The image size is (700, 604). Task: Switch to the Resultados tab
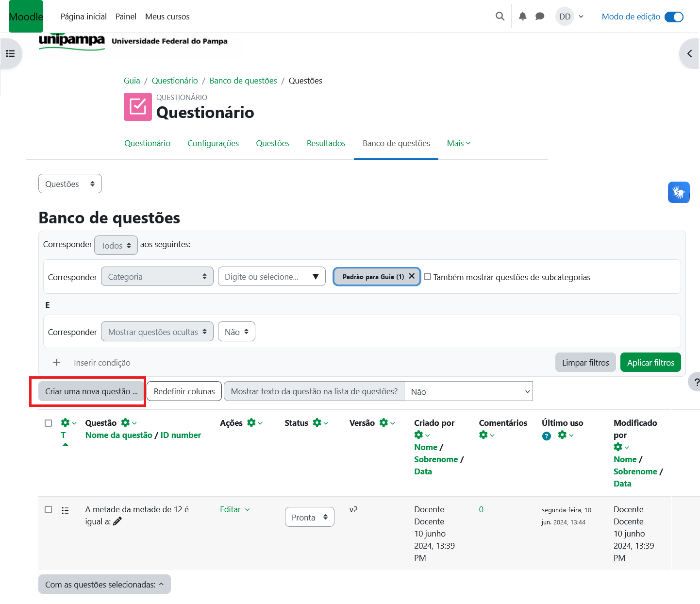click(x=326, y=143)
